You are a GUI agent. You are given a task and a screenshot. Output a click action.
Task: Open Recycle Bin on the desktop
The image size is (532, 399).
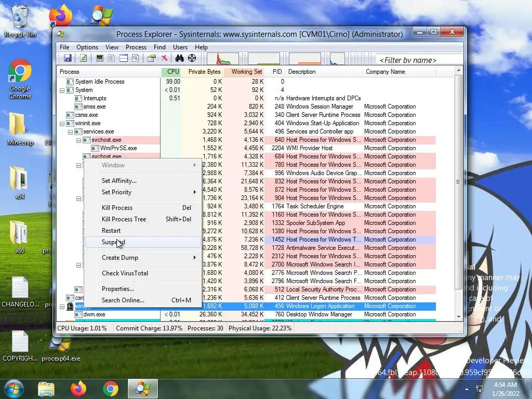20,21
